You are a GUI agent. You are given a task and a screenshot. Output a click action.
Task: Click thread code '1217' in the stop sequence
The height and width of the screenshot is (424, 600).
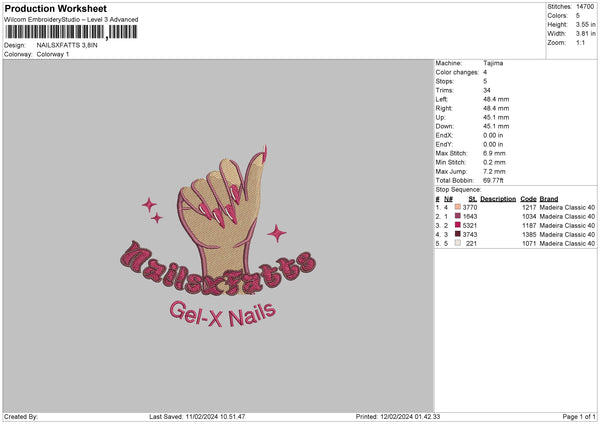pyautogui.click(x=529, y=207)
